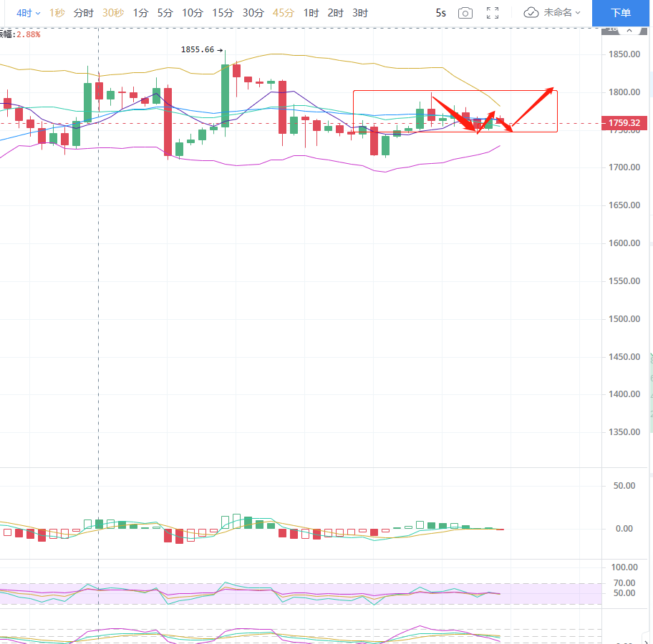Click the RSI 100.00 axis label

(x=624, y=567)
